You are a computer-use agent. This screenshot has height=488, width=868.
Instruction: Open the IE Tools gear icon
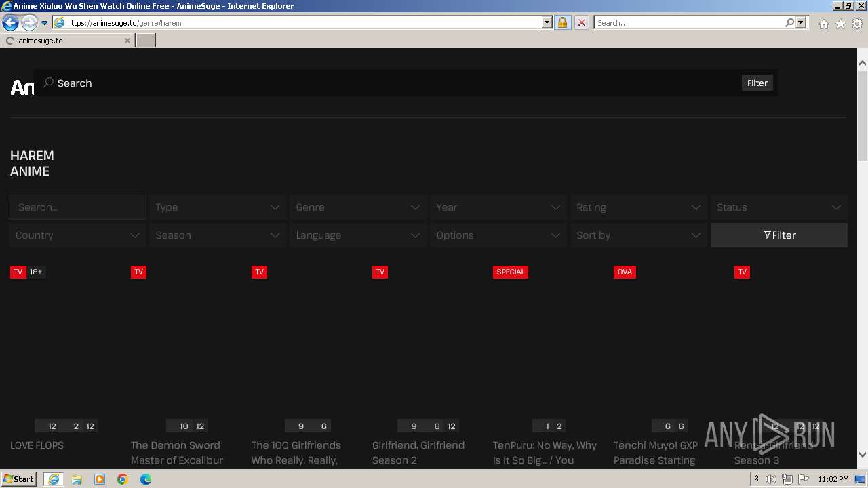(857, 24)
